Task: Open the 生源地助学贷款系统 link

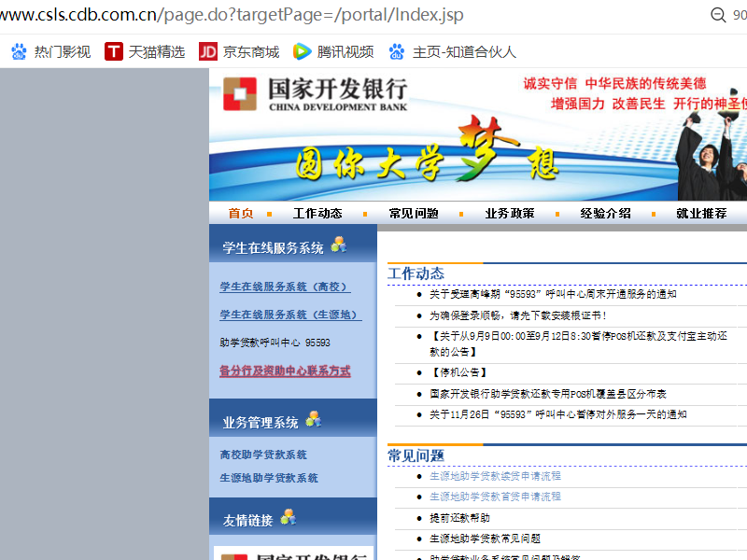Action: (x=271, y=478)
